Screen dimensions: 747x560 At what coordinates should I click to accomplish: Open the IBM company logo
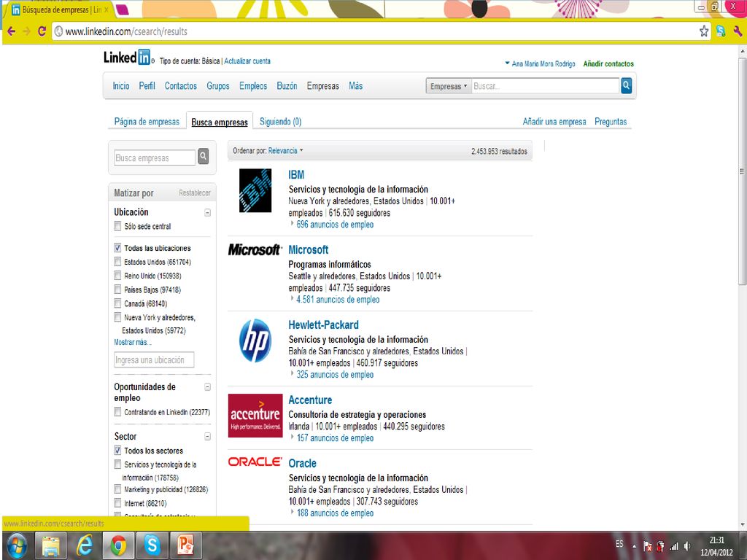click(255, 190)
